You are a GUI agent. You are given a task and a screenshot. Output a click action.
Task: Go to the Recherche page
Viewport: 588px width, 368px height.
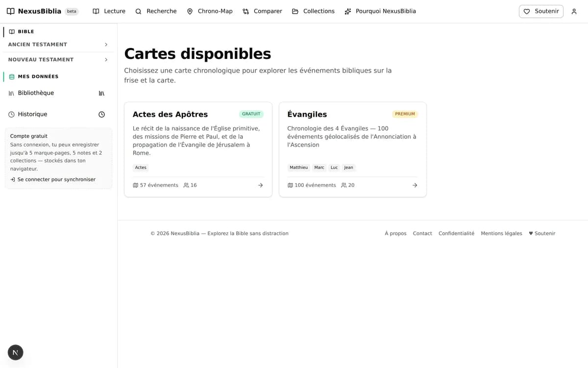156,11
